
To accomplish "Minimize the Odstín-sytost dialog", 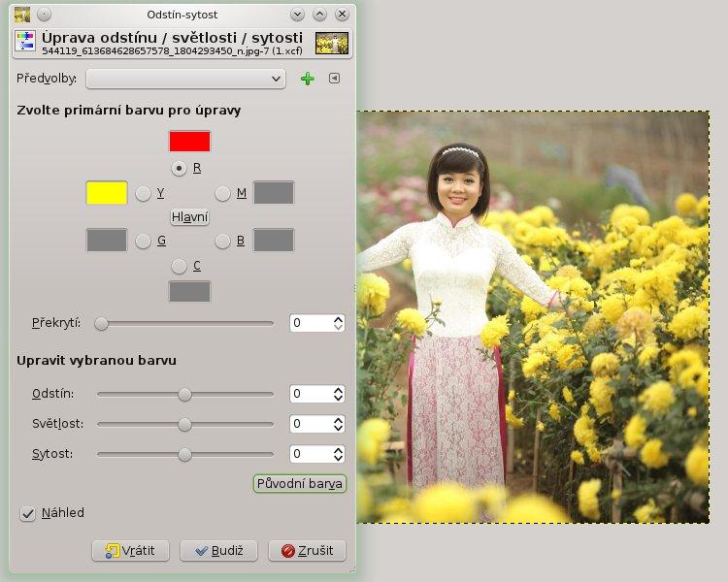I will click(x=297, y=15).
